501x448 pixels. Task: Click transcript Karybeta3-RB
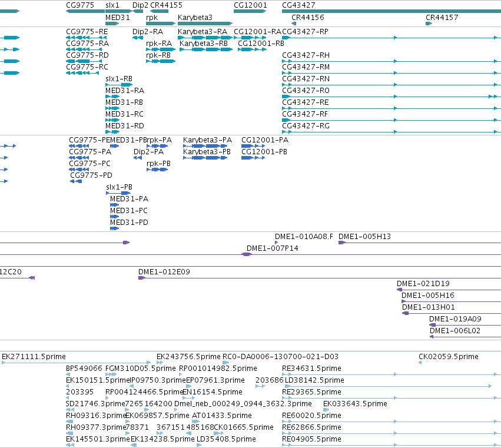[206, 49]
